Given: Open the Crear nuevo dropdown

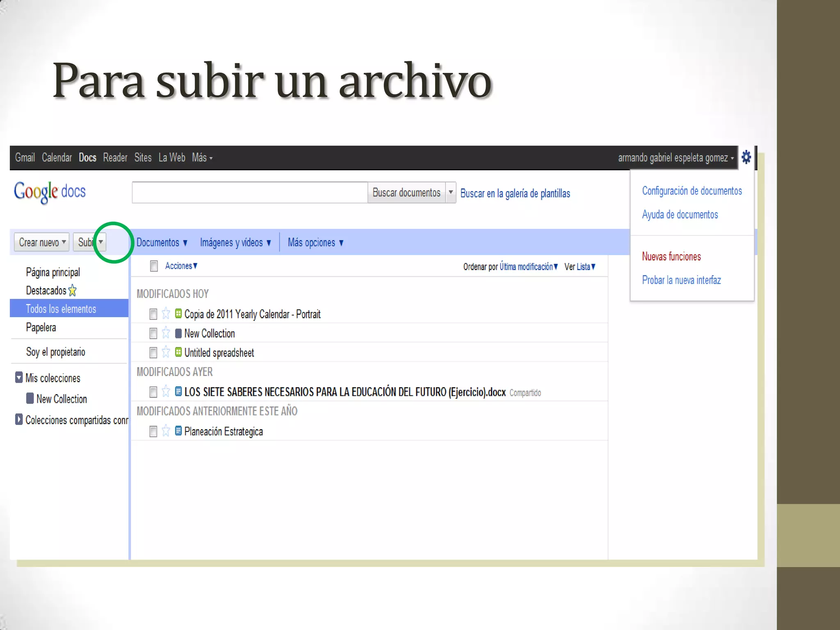Looking at the screenshot, I should tap(41, 242).
